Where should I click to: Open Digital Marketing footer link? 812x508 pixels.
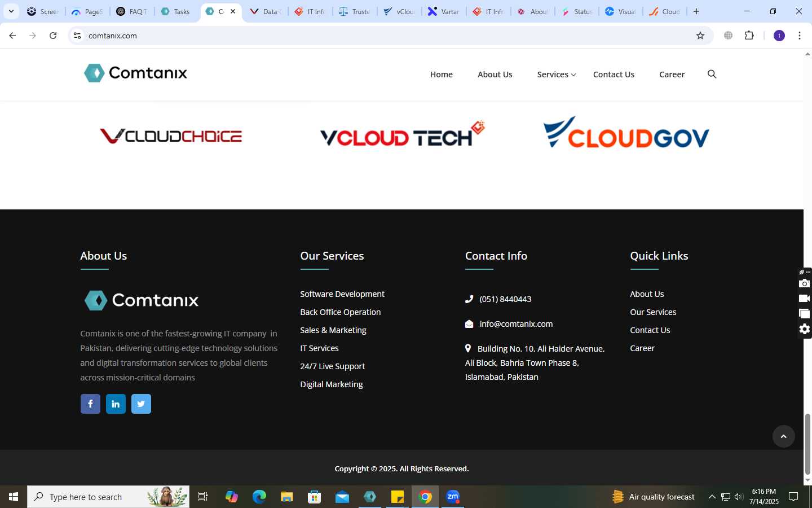click(x=332, y=384)
